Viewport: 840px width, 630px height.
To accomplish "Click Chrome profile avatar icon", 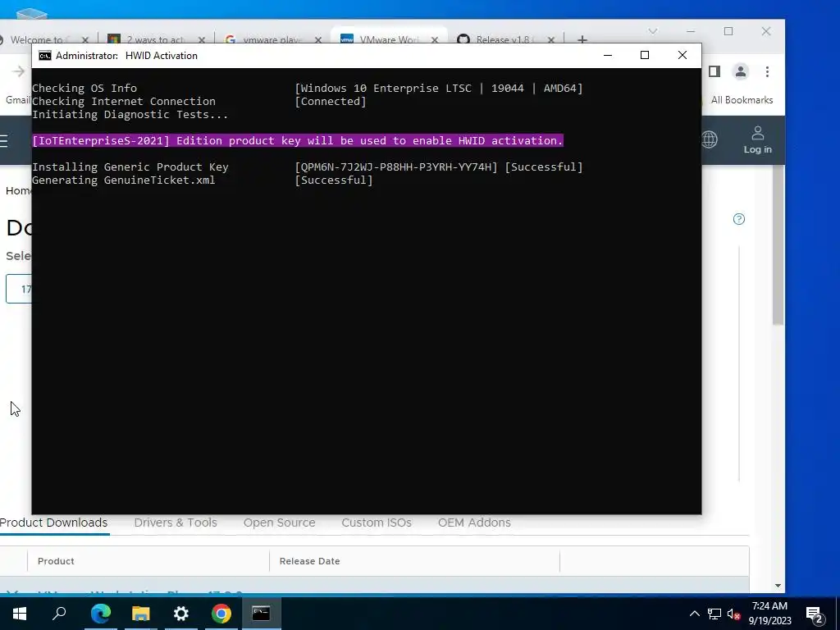I will pyautogui.click(x=741, y=71).
